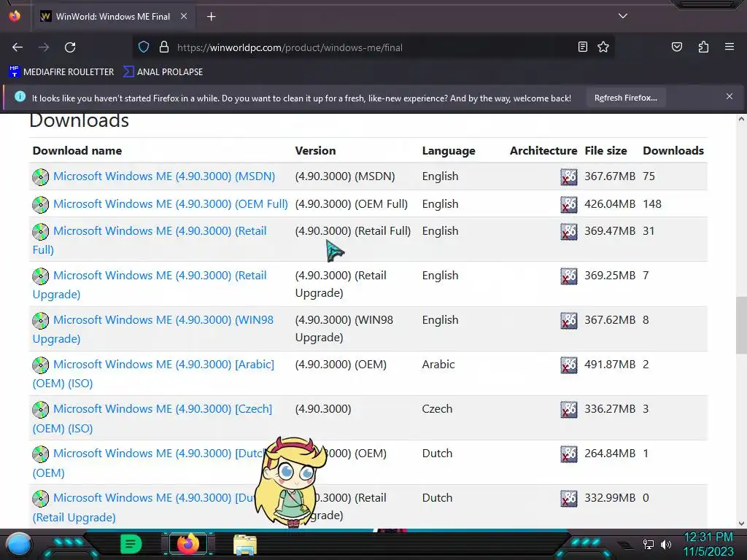Open Windows ME [Czech] (OEM) (ISO) link
The width and height of the screenshot is (747, 560).
(152, 418)
